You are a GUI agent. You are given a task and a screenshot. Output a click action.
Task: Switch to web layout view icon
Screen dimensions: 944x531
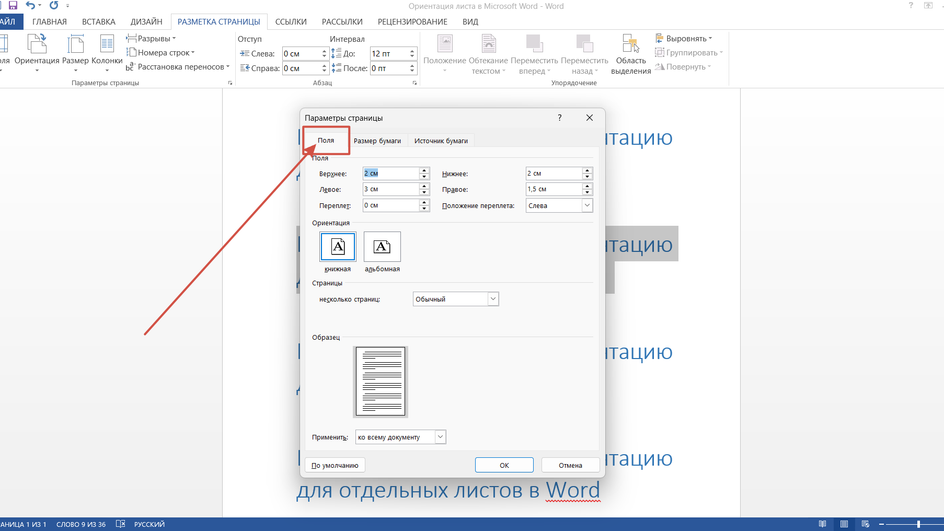pos(865,524)
